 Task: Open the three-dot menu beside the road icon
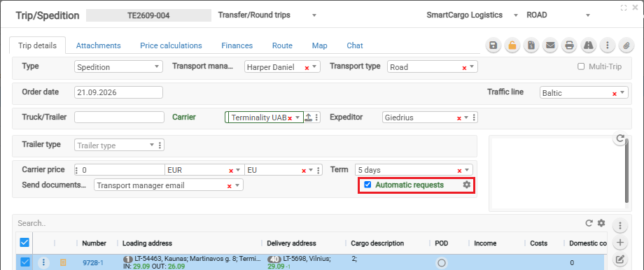[607, 45]
